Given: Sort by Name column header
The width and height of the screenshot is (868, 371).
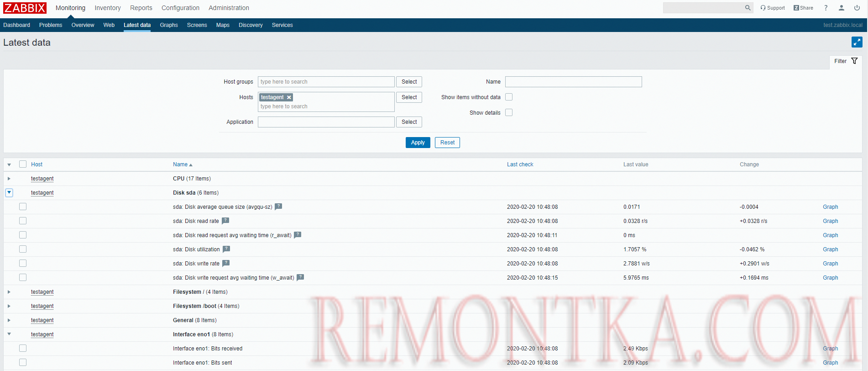Looking at the screenshot, I should [183, 164].
